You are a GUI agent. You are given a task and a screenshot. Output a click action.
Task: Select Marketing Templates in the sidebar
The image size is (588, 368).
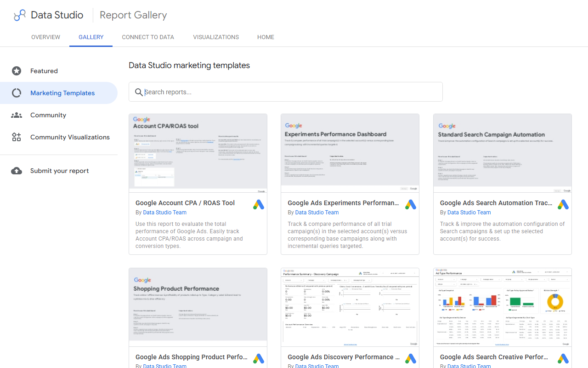[59, 93]
